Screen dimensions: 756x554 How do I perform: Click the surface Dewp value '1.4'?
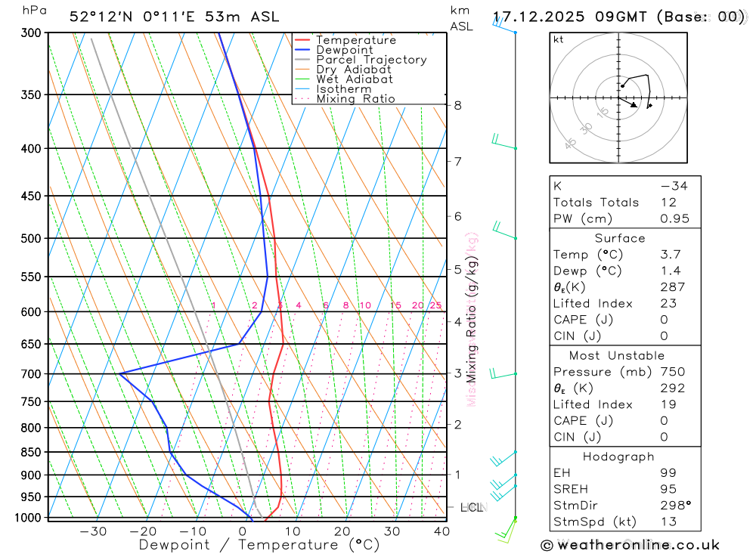pyautogui.click(x=671, y=271)
